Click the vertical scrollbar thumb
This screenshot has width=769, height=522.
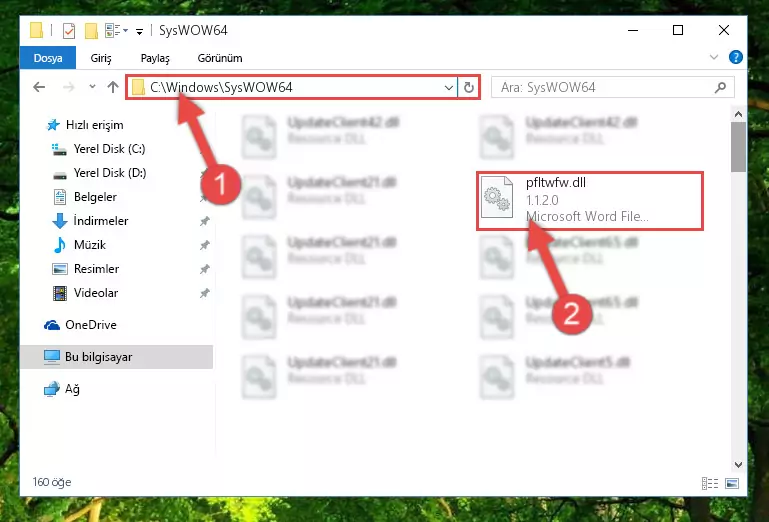coord(738,147)
